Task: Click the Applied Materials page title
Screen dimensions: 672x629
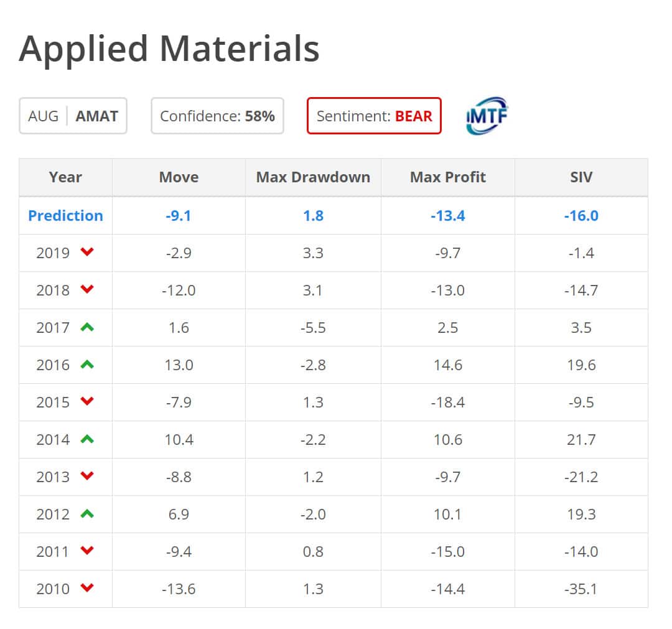Action: point(169,49)
